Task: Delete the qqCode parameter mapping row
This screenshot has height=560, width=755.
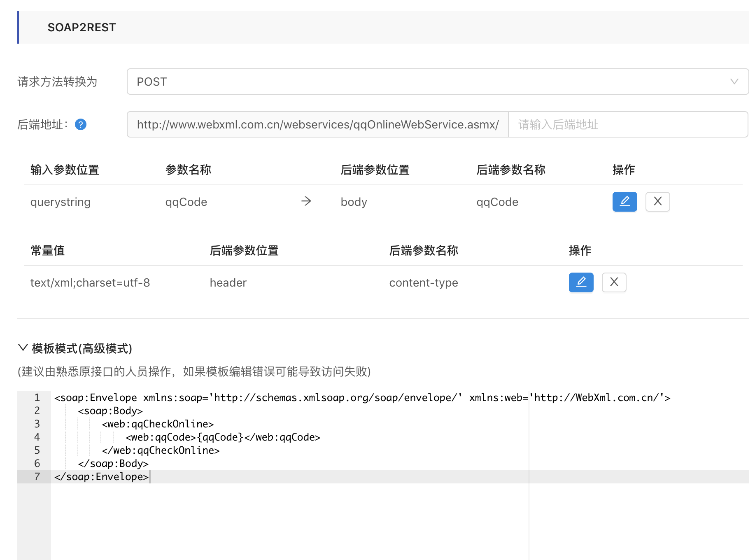Action: click(657, 202)
